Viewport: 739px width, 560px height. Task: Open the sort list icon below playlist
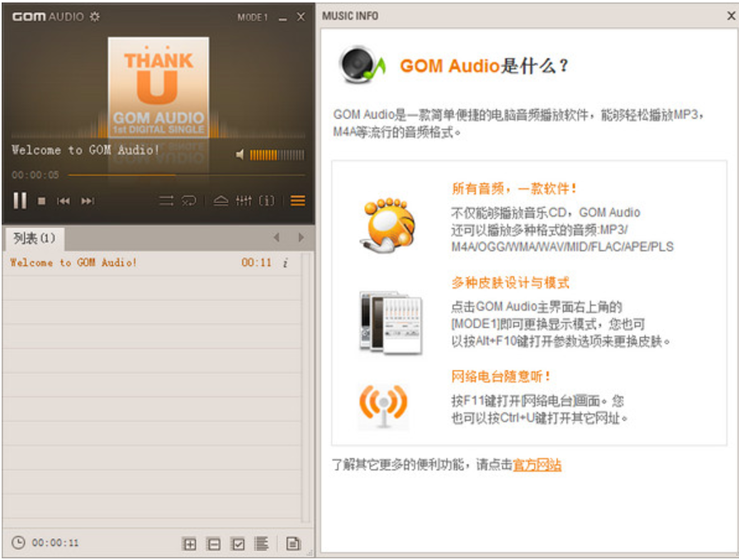point(262,543)
